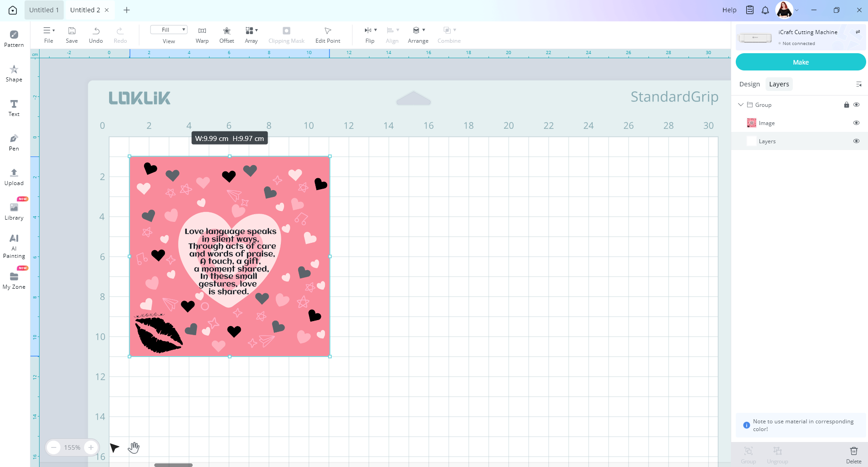
Task: Hide the Group layer visibility
Action: click(x=856, y=105)
